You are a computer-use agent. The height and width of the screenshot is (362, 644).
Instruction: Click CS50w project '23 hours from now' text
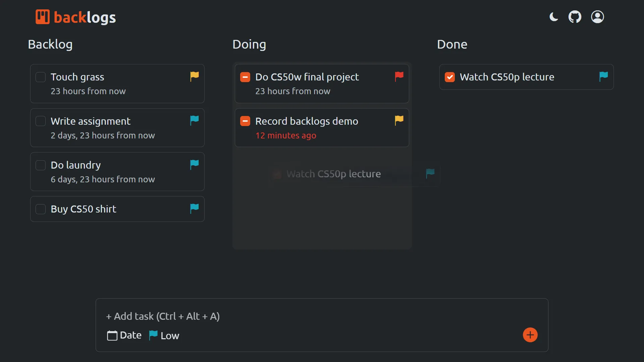coord(293,91)
